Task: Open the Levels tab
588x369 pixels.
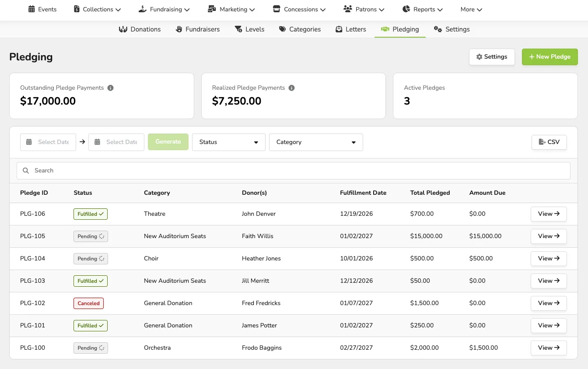Action: pyautogui.click(x=249, y=29)
